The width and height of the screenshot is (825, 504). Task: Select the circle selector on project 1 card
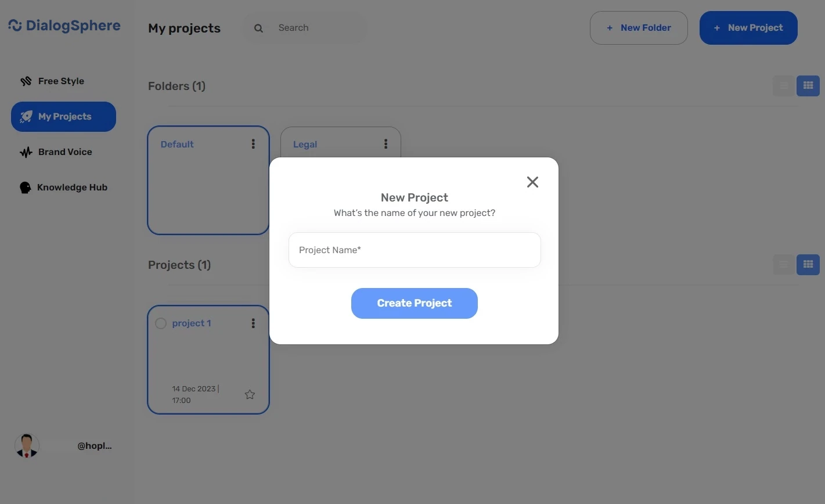161,323
